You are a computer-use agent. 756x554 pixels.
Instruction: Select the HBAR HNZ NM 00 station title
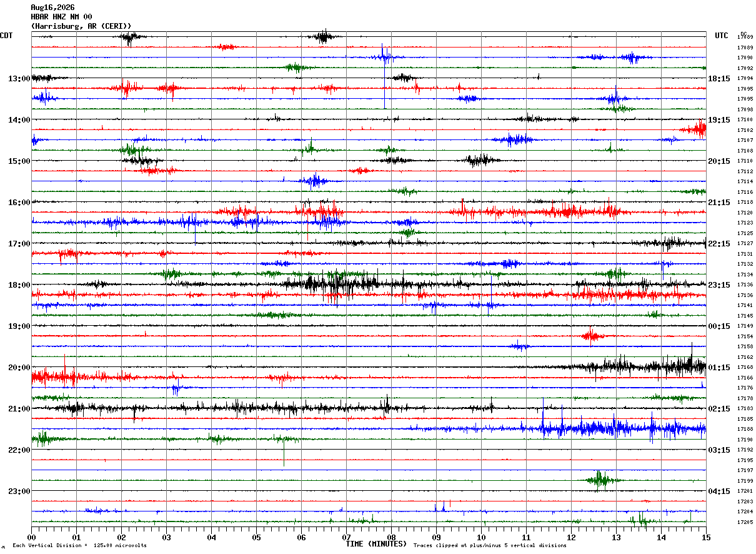[x=61, y=16]
